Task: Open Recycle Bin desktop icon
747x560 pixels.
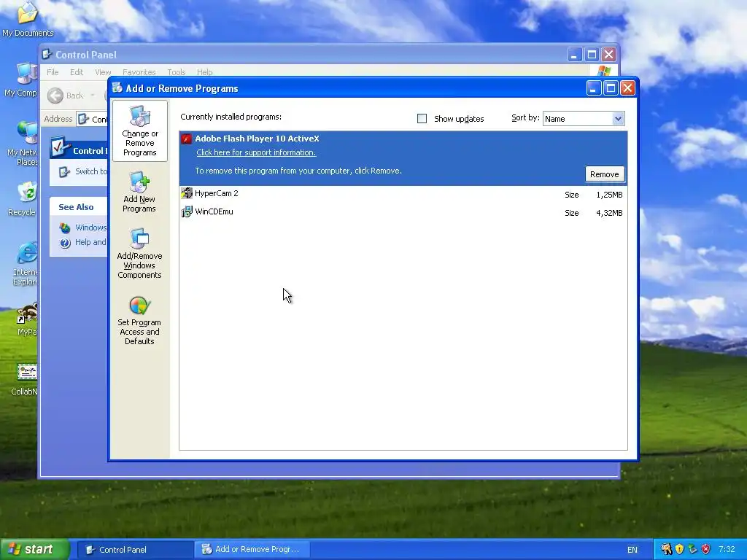Action: click(x=27, y=192)
